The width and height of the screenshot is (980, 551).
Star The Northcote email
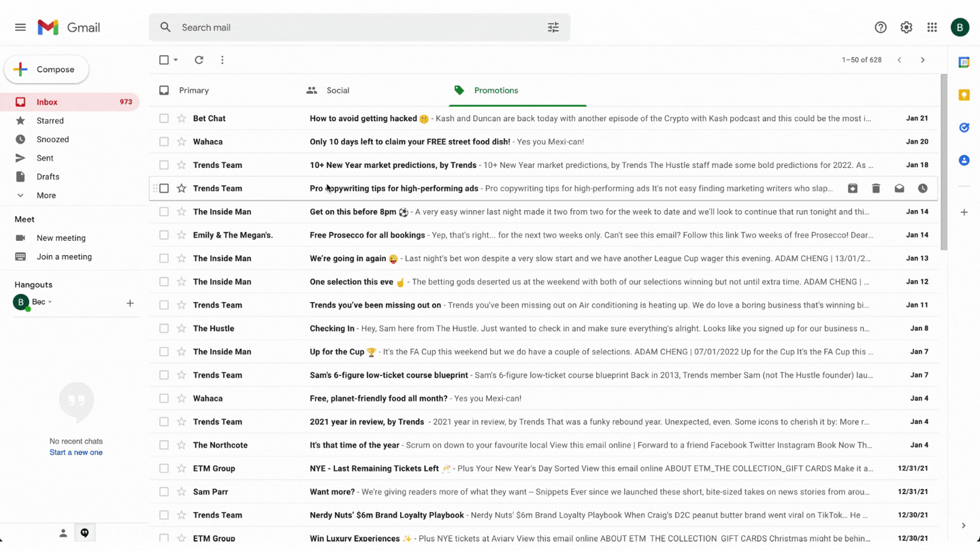pyautogui.click(x=182, y=445)
